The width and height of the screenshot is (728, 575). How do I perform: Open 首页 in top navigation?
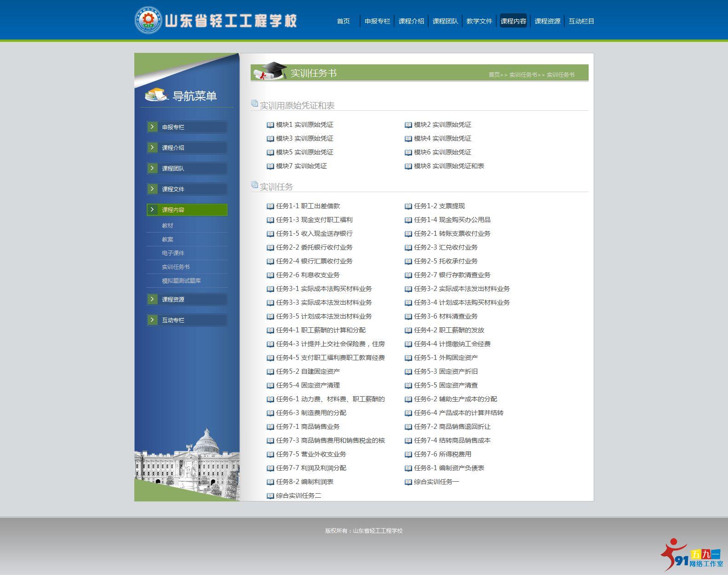coord(343,21)
